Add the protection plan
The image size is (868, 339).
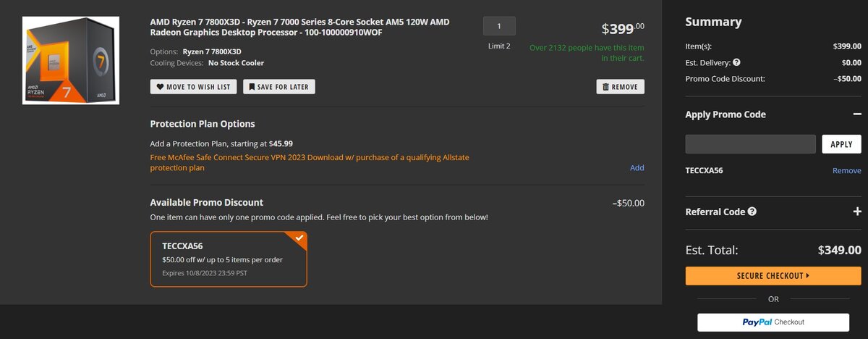tap(637, 167)
